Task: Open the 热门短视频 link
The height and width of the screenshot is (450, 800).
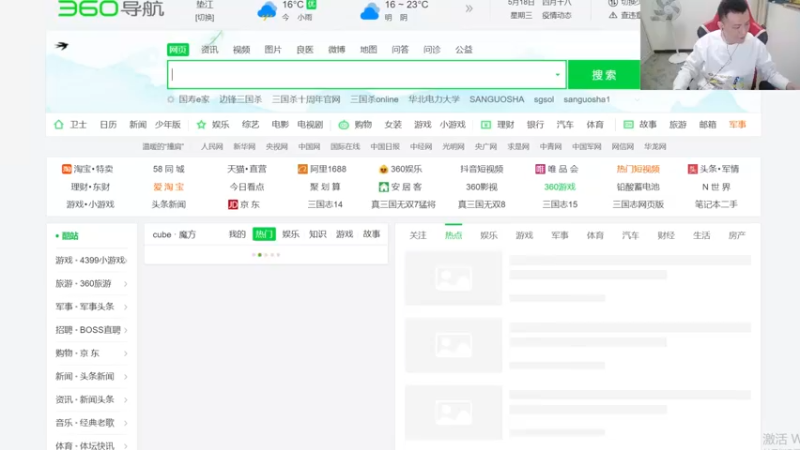Action: click(638, 169)
